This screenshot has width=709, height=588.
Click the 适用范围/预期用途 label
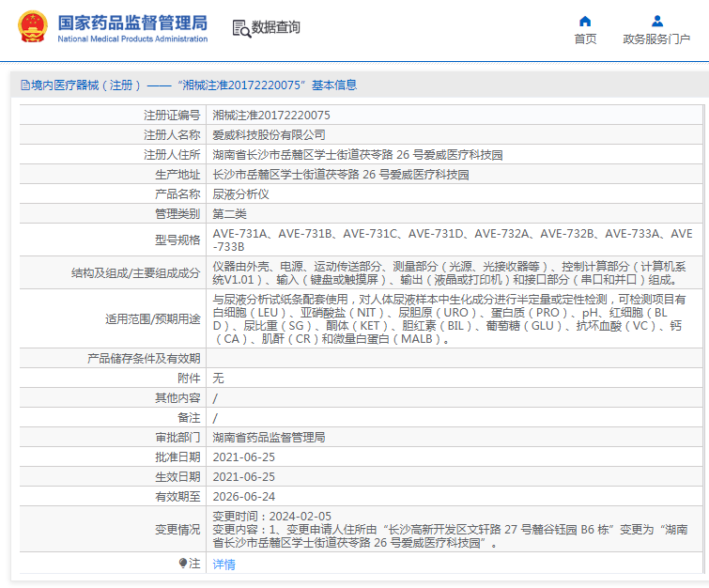[153, 318]
